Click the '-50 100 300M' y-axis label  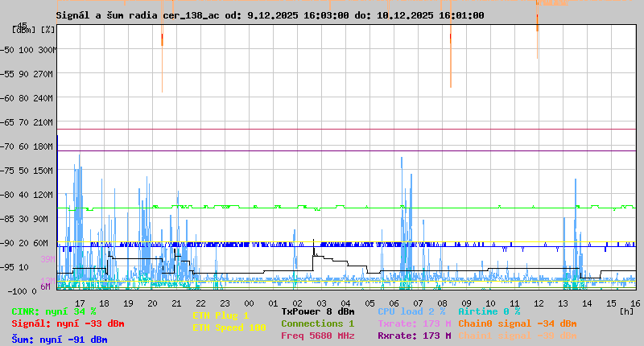tap(28, 50)
